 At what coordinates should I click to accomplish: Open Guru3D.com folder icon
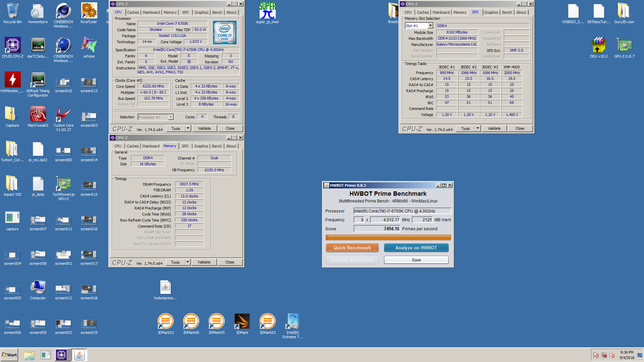pos(624,13)
